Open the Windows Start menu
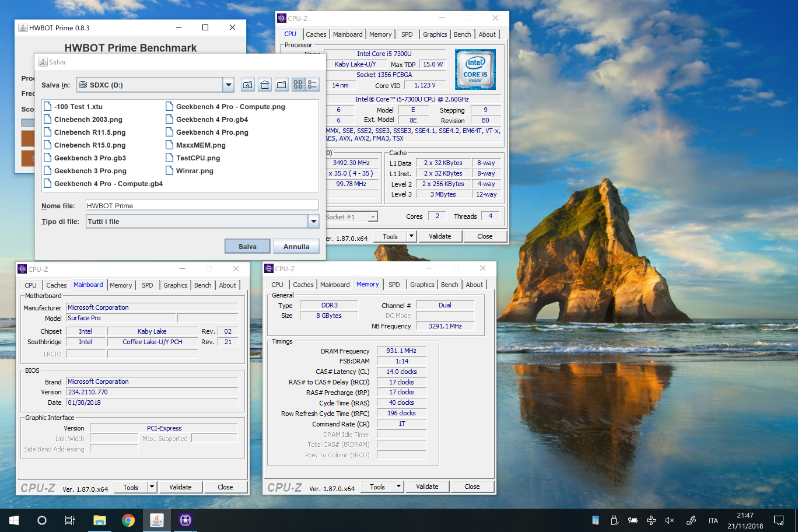This screenshot has width=798, height=532. (x=14, y=520)
